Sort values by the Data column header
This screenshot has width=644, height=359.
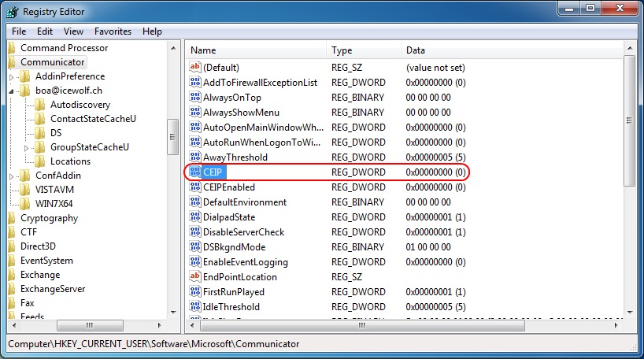(512, 50)
